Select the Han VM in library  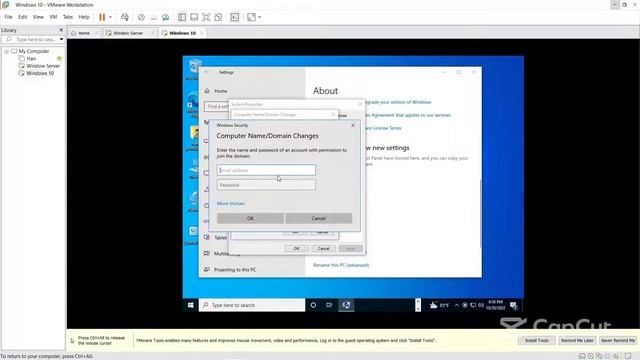click(31, 59)
